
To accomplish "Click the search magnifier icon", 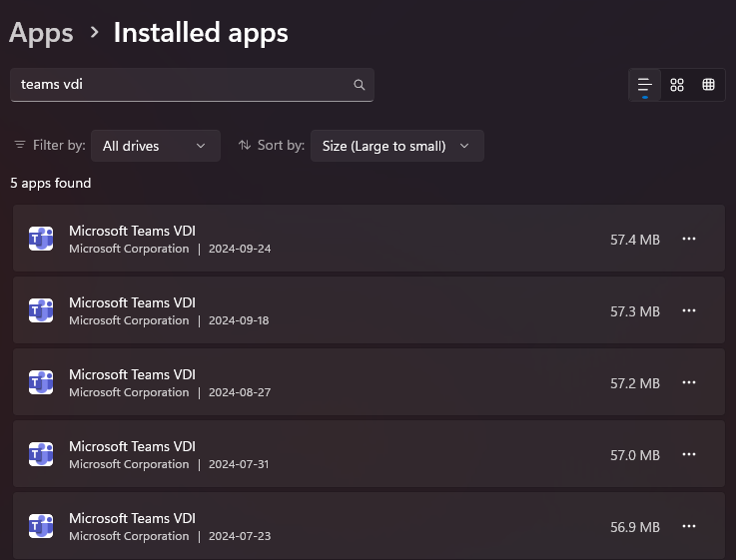I will (360, 85).
